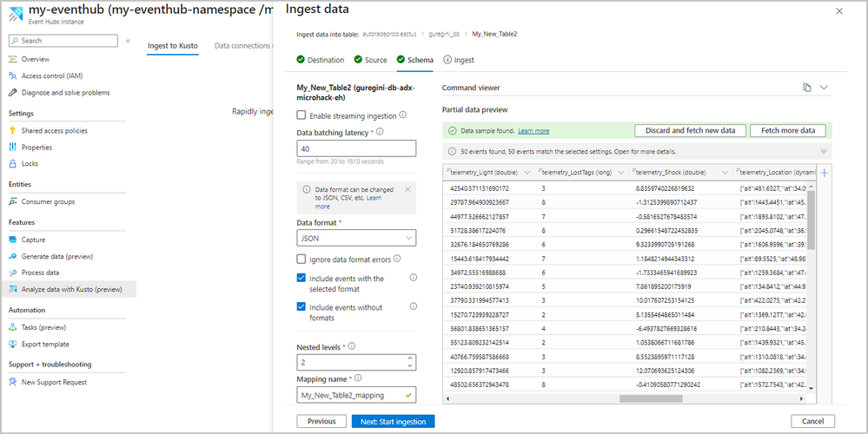Copy commands in Command viewer
The width and height of the screenshot is (868, 434).
pos(807,88)
